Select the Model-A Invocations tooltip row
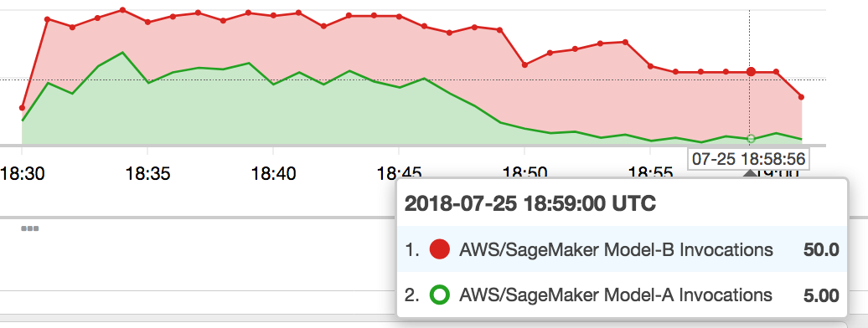The image size is (868, 328). (623, 295)
